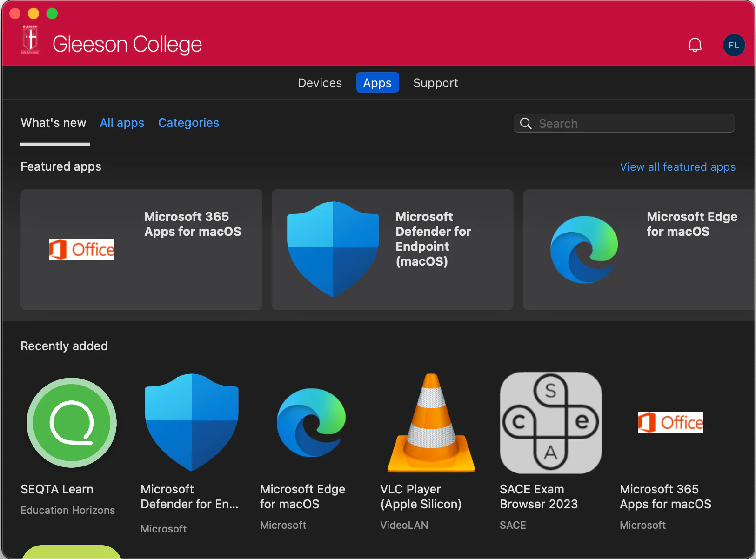756x559 pixels.
Task: Open featured Microsoft Edge for macOS title
Action: pos(692,224)
